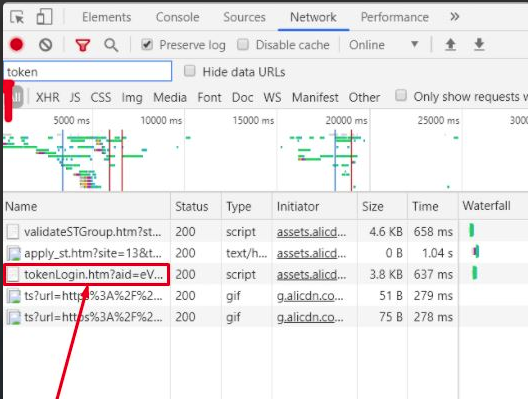Select the validateSTGroup.htm request row

click(265, 232)
